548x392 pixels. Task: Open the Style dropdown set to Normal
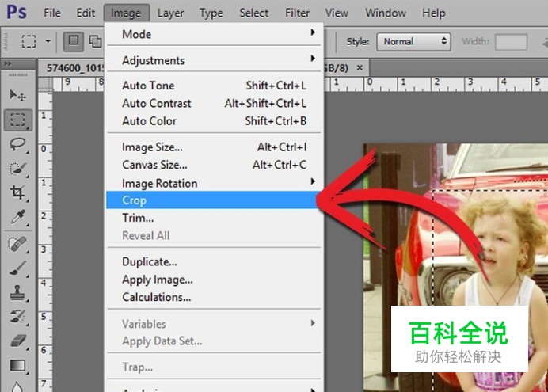coord(413,41)
